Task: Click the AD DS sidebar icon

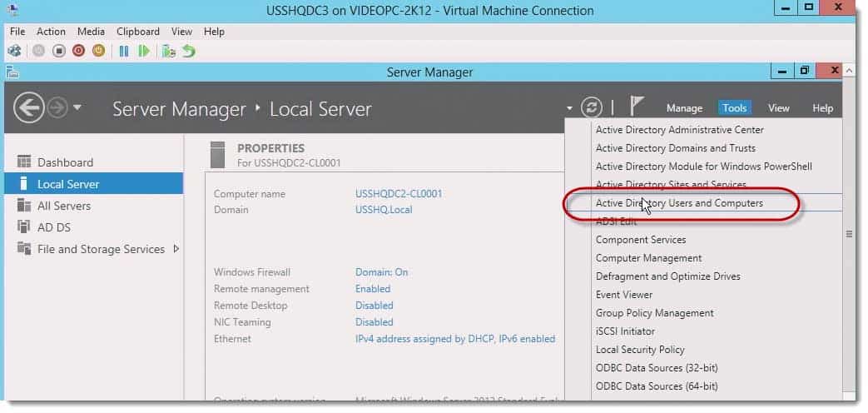Action: [24, 227]
